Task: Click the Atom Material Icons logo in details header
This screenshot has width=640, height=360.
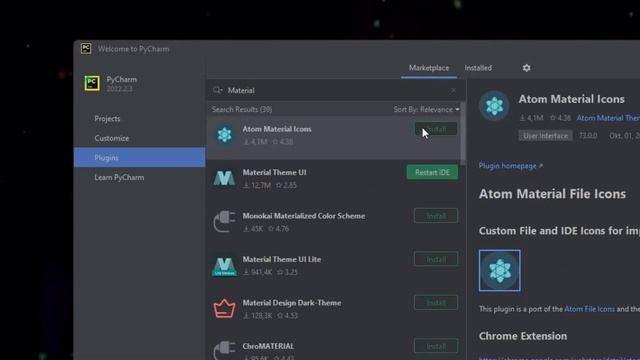Action: [494, 106]
